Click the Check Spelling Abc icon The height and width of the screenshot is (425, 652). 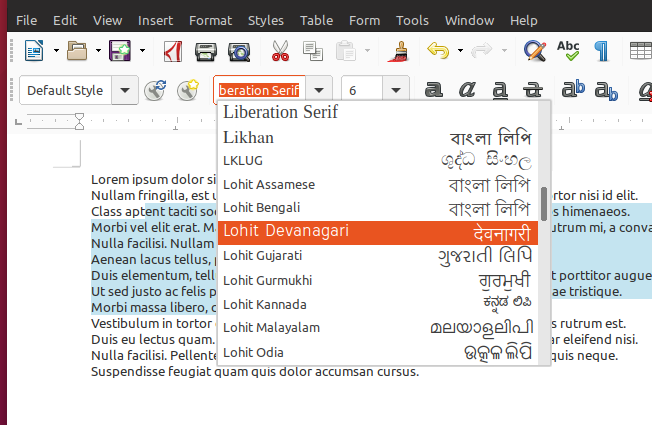click(x=568, y=51)
